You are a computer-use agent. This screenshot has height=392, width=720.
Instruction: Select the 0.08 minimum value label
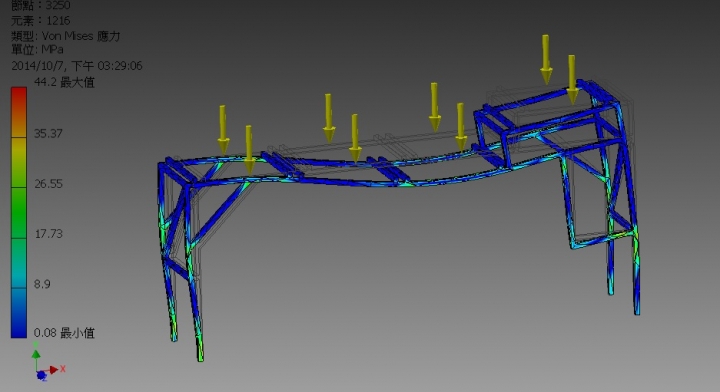coord(64,332)
